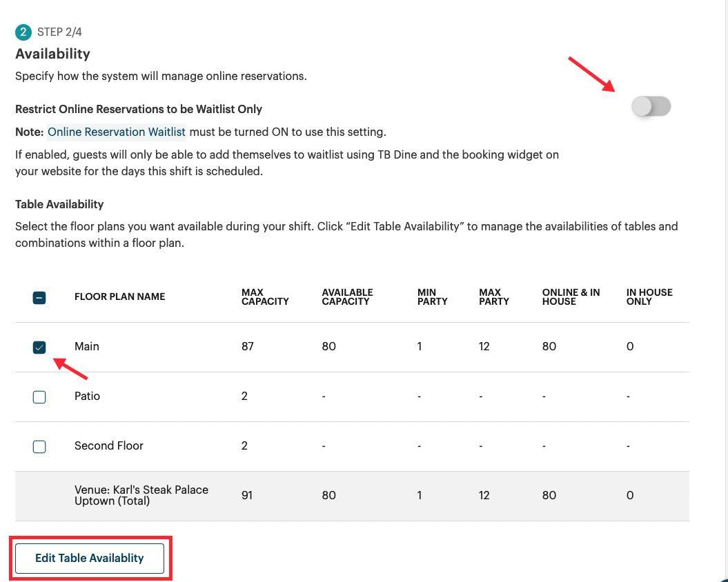The width and height of the screenshot is (728, 582).
Task: Check the Second Floor checkbox
Action: (x=39, y=446)
